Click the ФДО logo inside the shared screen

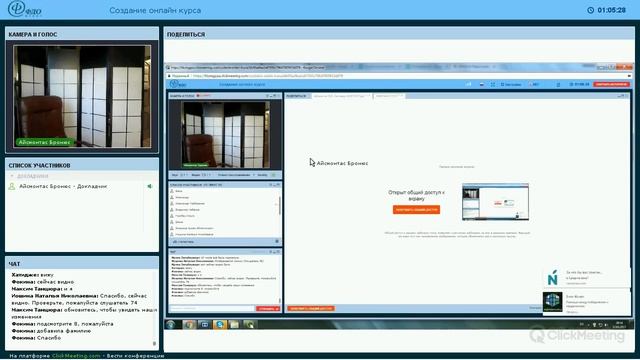(179, 84)
